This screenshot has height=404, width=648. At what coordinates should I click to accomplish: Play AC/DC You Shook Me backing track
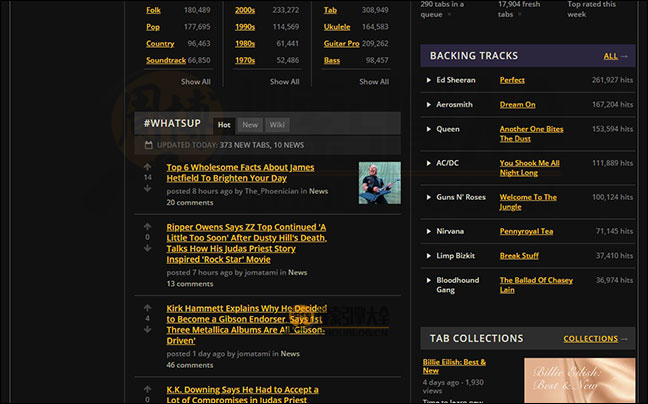(x=429, y=163)
